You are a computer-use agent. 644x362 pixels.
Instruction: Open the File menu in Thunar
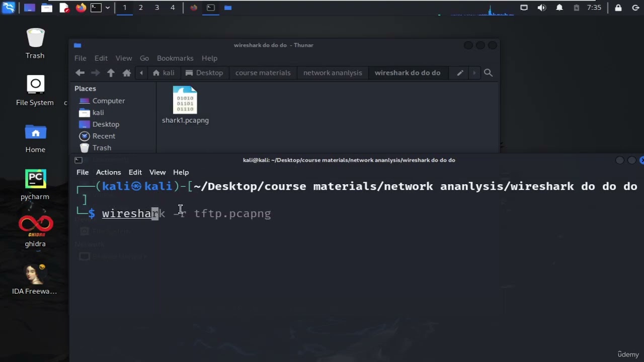click(80, 58)
